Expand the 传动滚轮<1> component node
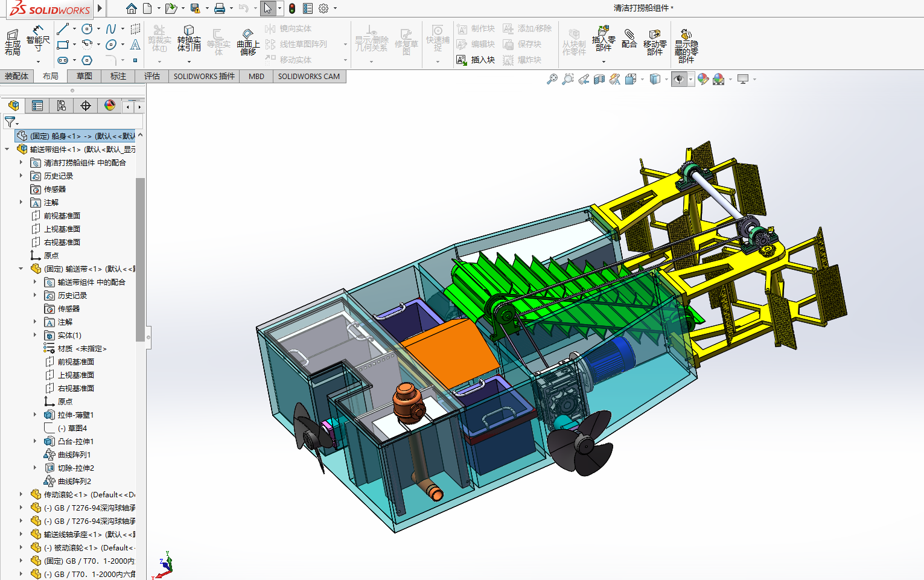Screen dimensions: 924x580 click(21, 494)
